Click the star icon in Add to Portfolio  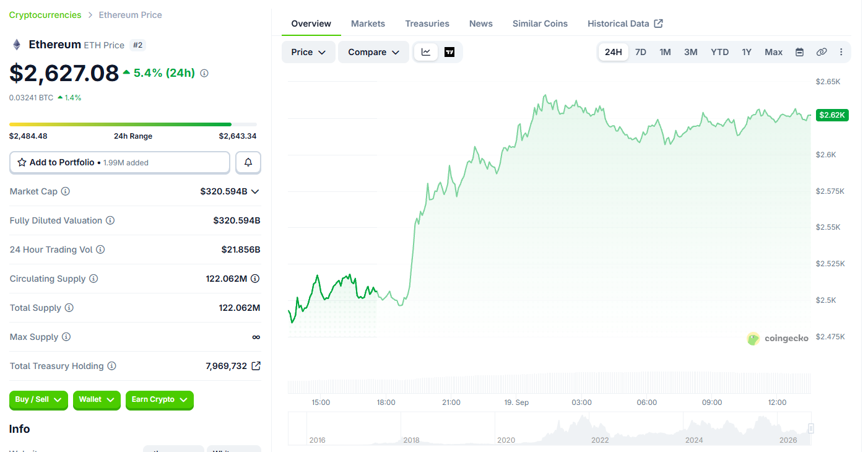[x=22, y=162]
